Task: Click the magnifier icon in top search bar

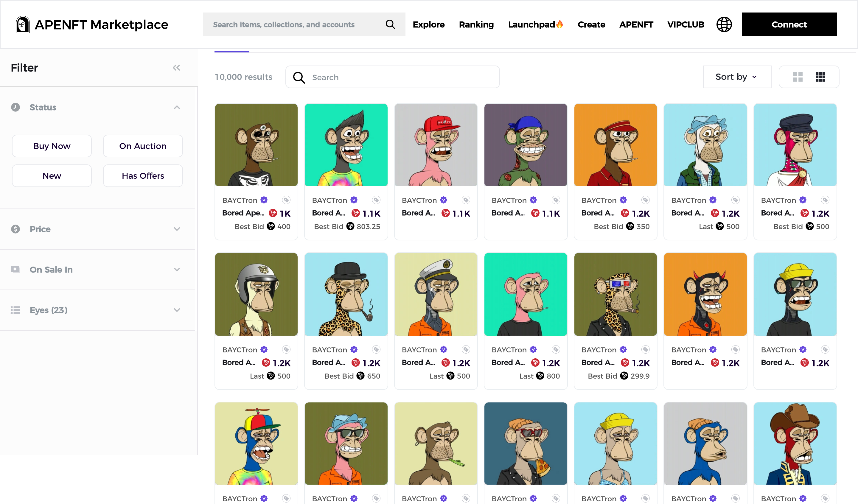Action: click(391, 24)
